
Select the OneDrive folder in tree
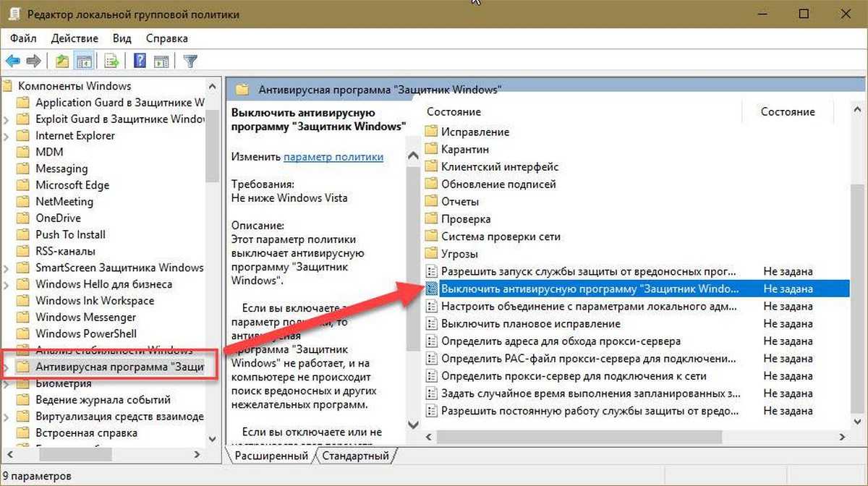pyautogui.click(x=58, y=218)
